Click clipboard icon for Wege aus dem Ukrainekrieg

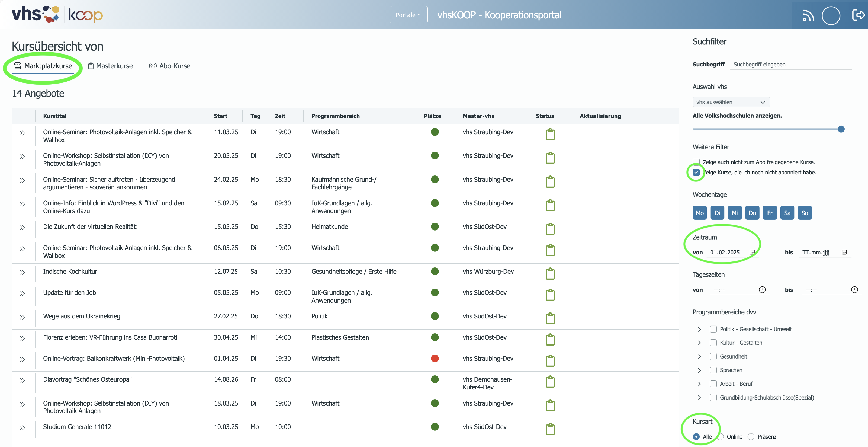550,318
